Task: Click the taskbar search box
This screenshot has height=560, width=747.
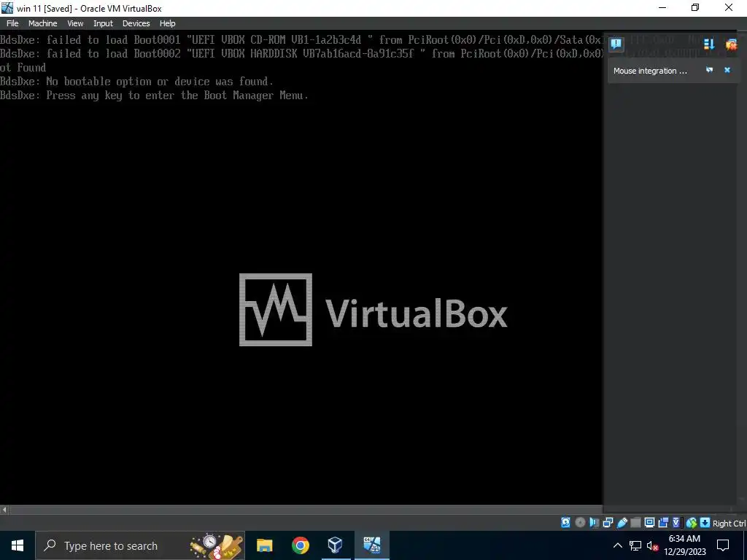Action: pos(140,545)
